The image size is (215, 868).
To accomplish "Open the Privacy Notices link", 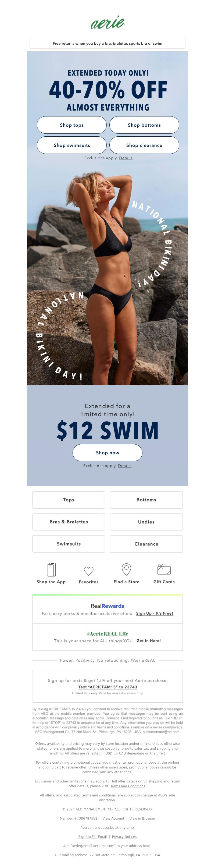I will (124, 837).
